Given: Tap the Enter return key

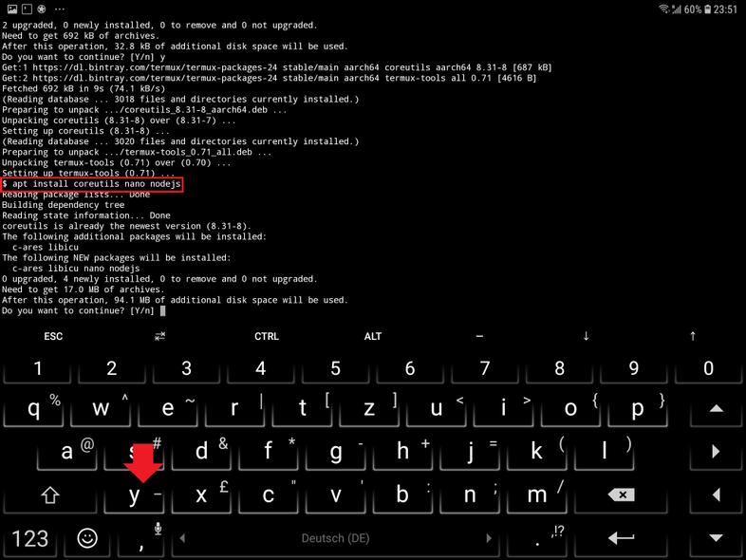Looking at the screenshot, I should (622, 538).
